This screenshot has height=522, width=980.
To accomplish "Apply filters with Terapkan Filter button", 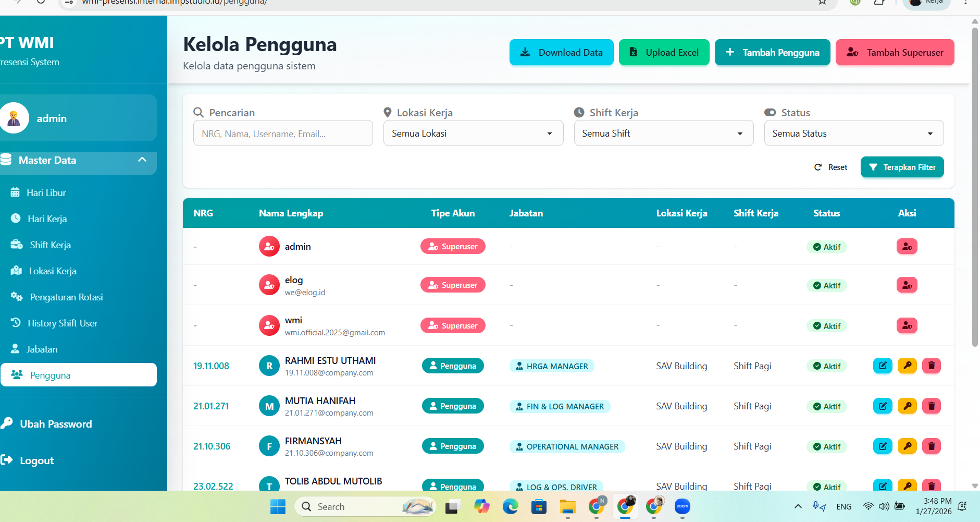I will click(x=902, y=167).
